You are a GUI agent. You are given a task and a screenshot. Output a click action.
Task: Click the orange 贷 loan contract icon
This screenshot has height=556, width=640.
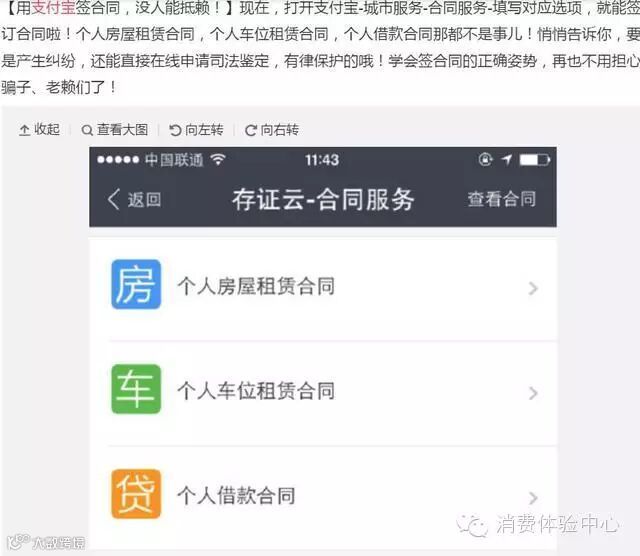pyautogui.click(x=136, y=494)
